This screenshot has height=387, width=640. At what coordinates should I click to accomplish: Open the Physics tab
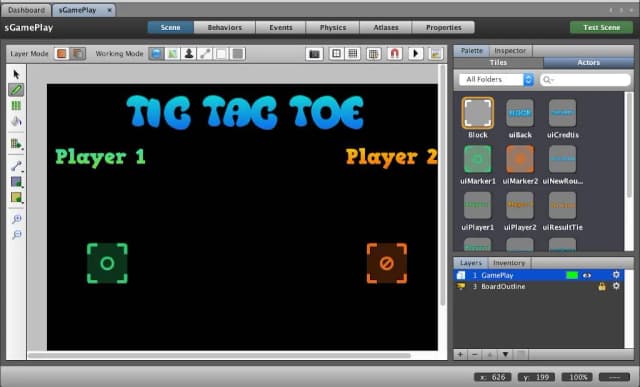333,27
